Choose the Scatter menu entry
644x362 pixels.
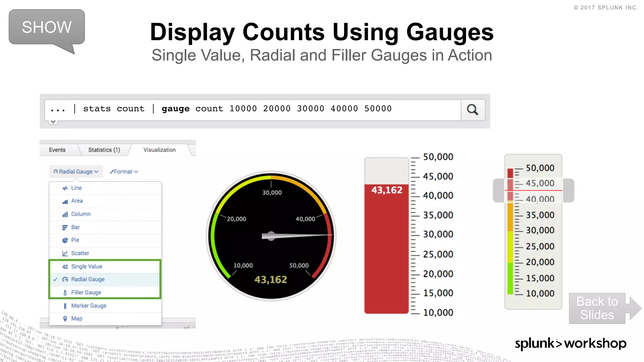point(105,253)
